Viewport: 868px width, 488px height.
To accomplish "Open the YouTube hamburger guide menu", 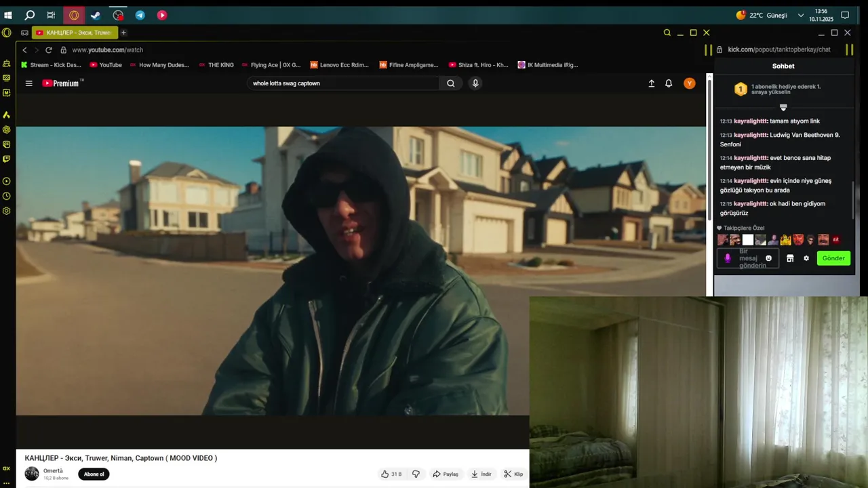I will 28,83.
